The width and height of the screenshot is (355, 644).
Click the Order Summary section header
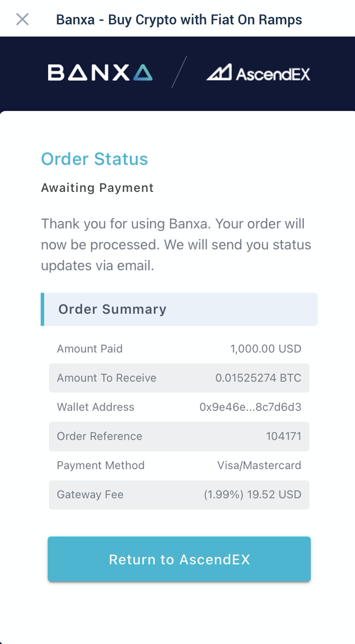(x=112, y=309)
